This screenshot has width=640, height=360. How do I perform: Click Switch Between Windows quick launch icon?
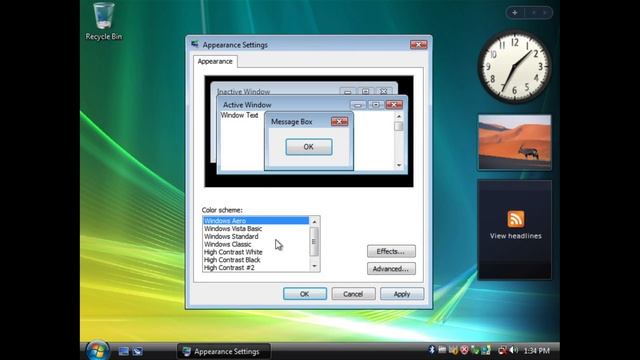(138, 351)
